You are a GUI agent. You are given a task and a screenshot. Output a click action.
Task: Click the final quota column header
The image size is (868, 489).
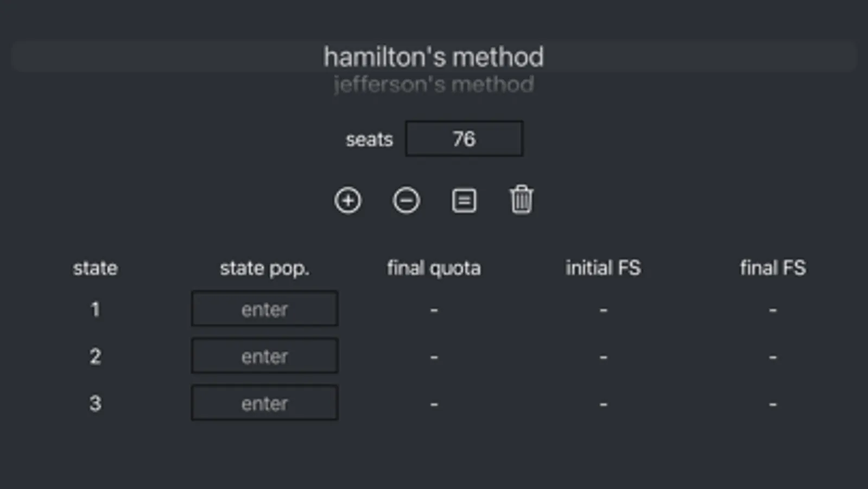pos(433,268)
